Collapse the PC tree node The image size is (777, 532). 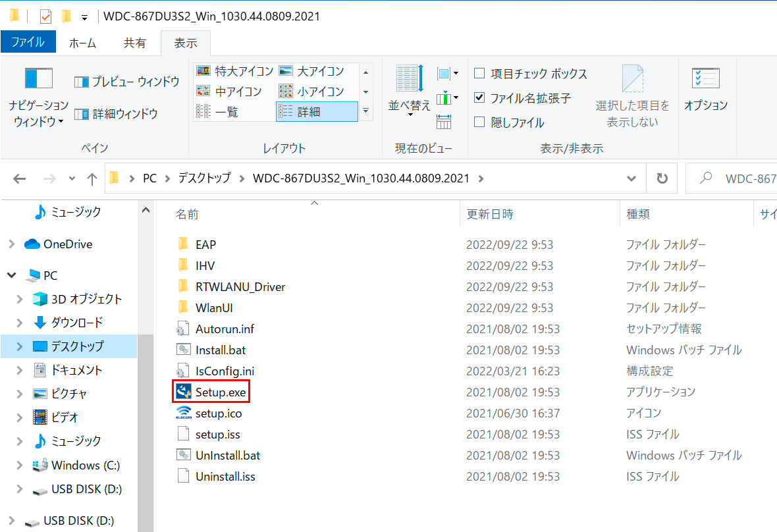pyautogui.click(x=12, y=275)
